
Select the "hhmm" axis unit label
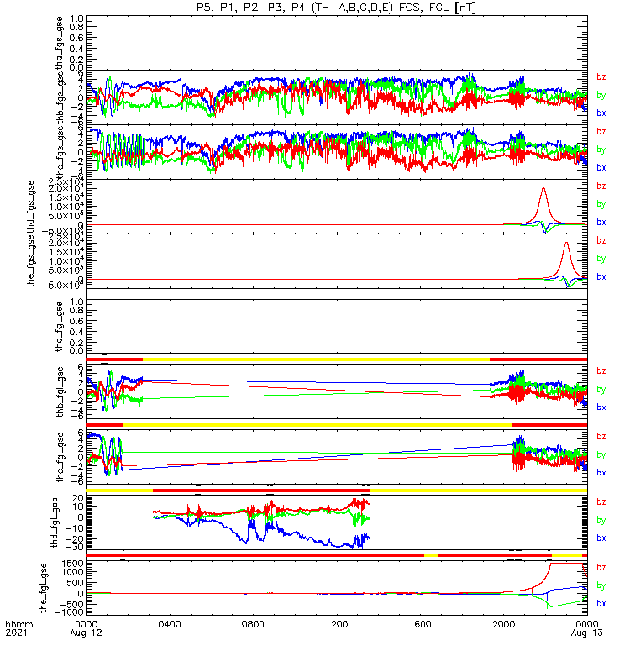[19, 624]
